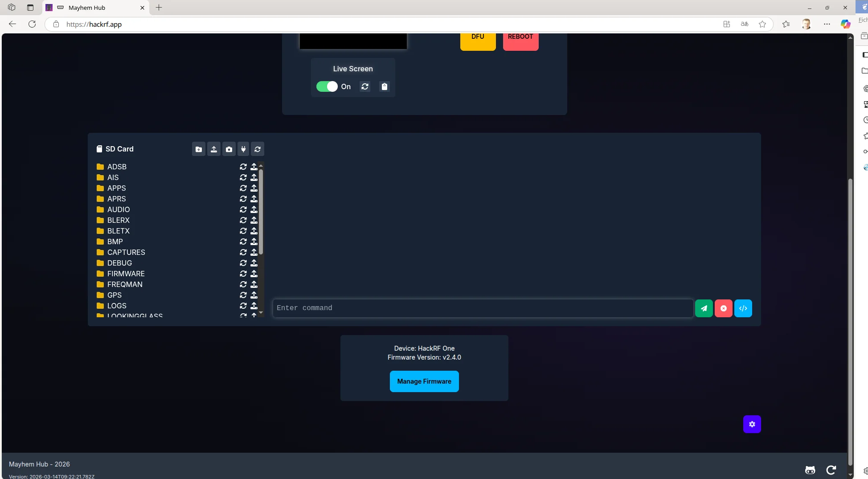
Task: Click the sync icon in the AIS row
Action: click(x=243, y=177)
